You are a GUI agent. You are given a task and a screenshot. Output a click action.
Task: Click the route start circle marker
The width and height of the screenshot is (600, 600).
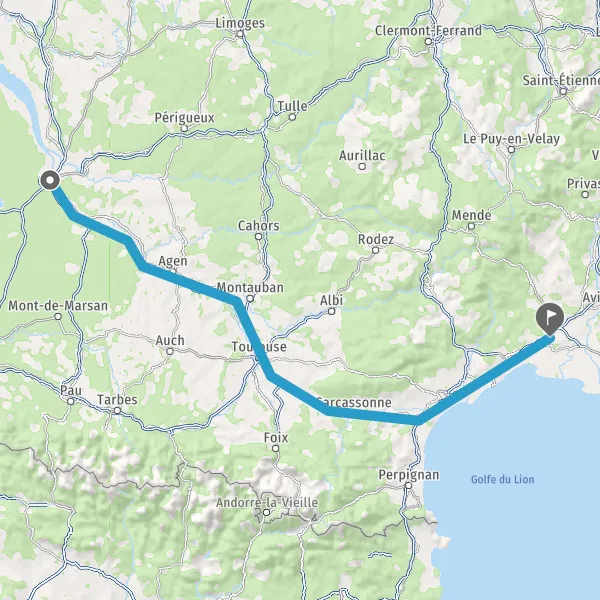50,180
